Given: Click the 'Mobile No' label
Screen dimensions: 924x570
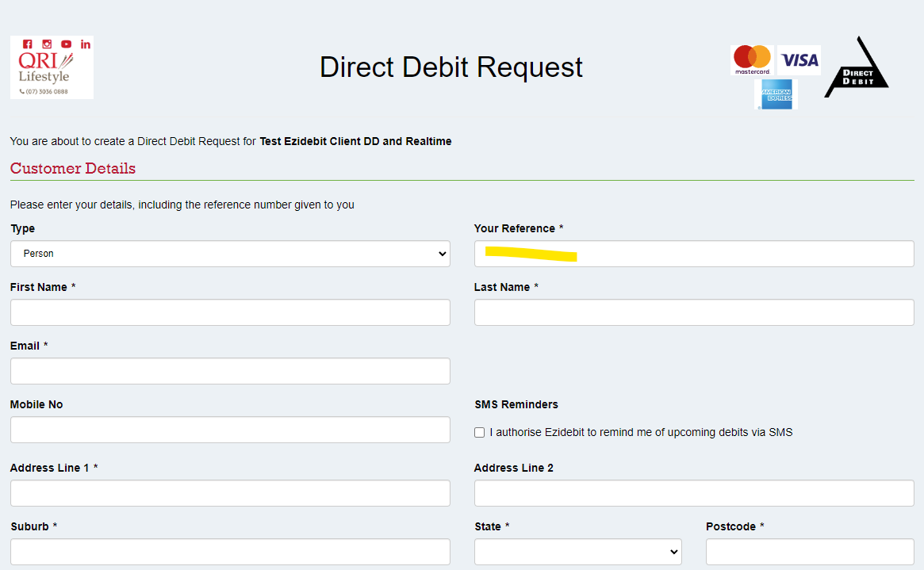Looking at the screenshot, I should 36,404.
